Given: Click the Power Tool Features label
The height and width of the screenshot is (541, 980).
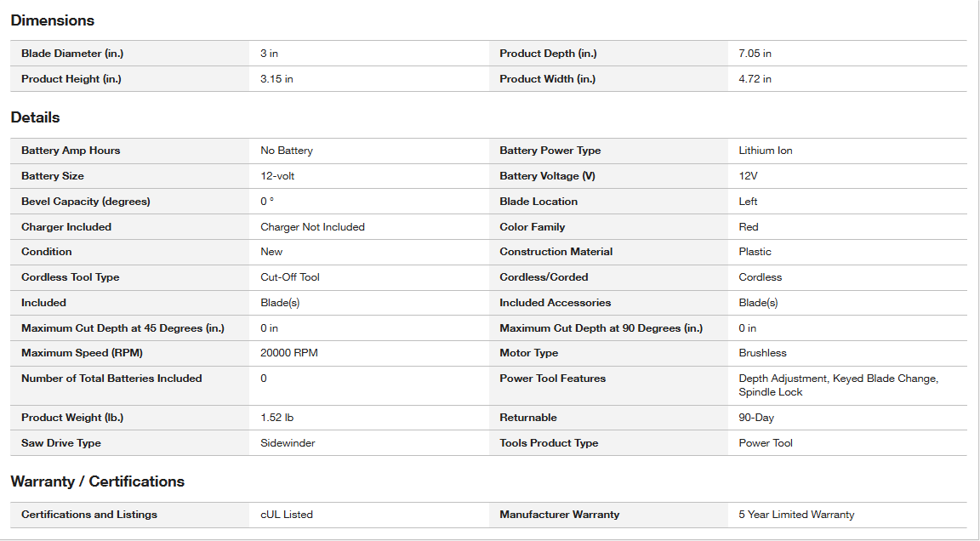Looking at the screenshot, I should coord(552,379).
